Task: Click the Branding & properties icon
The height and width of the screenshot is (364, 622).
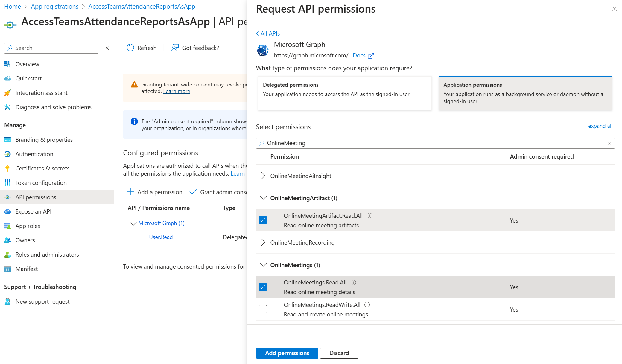Action: click(7, 140)
